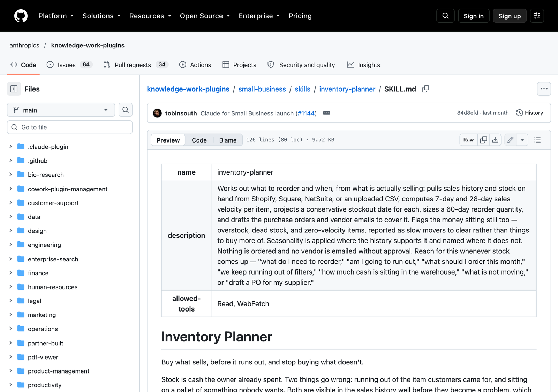Open the GitHub homepage logo
This screenshot has height=392, width=558.
pyautogui.click(x=21, y=16)
